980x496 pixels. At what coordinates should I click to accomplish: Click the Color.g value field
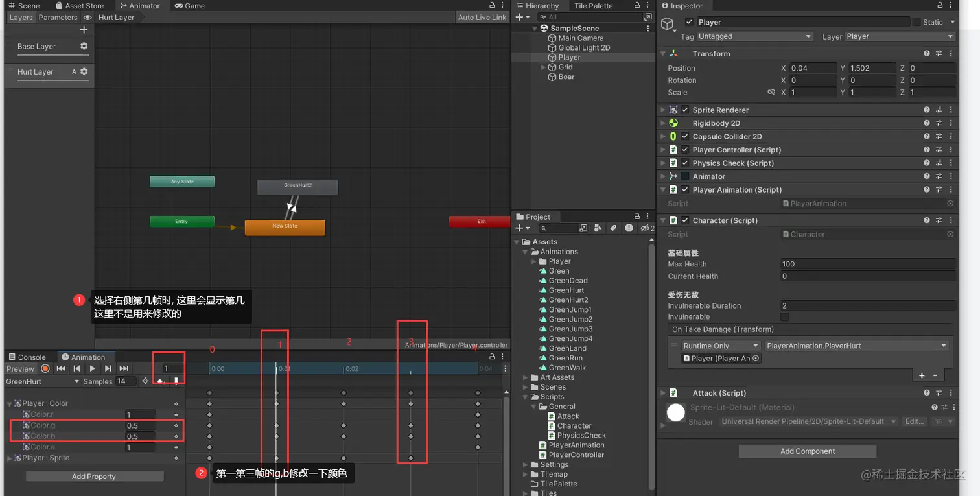click(x=140, y=426)
